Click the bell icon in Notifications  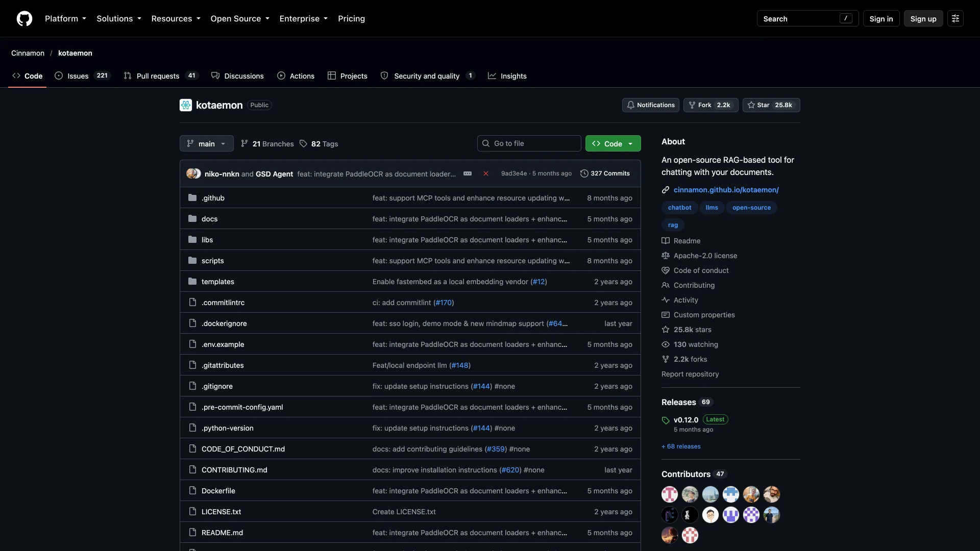pyautogui.click(x=631, y=105)
